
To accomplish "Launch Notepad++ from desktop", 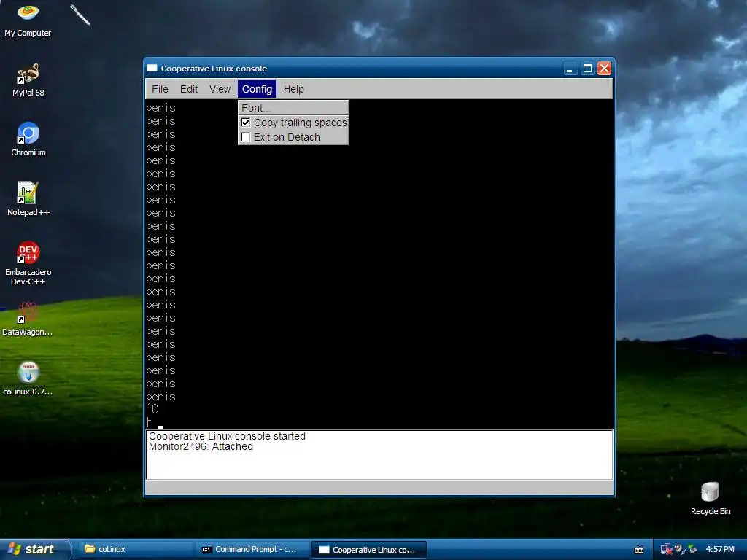I will pos(28,198).
